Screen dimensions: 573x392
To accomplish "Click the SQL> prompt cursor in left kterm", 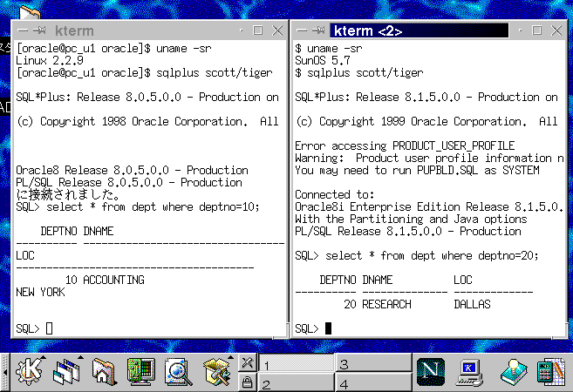I will point(50,329).
